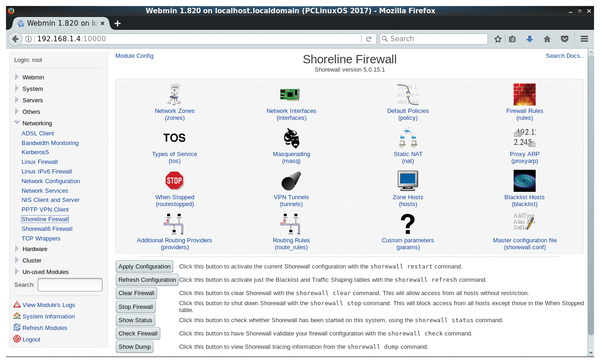
Task: Open the Zone Hosts monitor icon
Action: click(408, 181)
